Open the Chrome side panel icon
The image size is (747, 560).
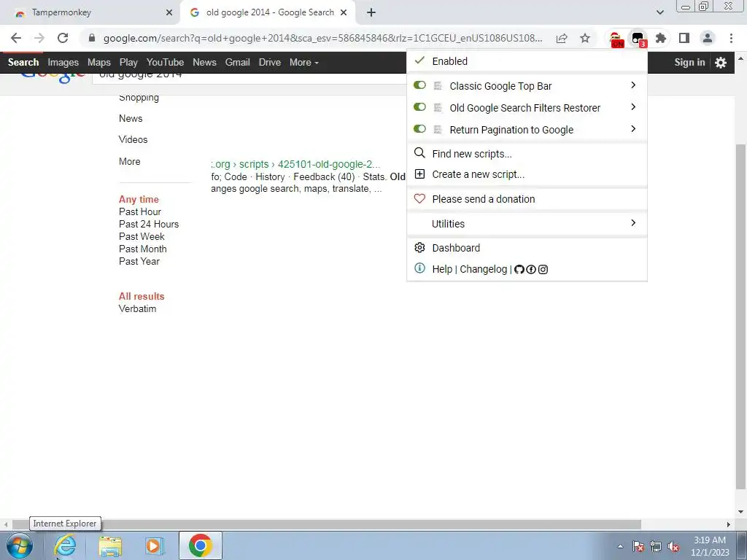pyautogui.click(x=684, y=38)
